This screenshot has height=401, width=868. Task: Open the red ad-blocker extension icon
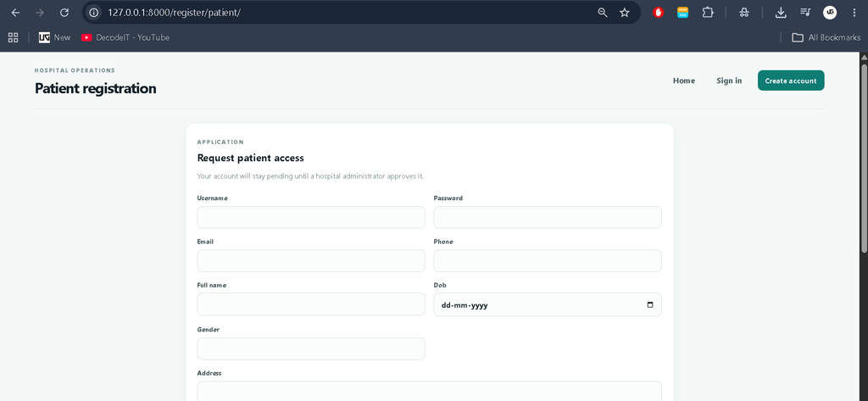(658, 12)
